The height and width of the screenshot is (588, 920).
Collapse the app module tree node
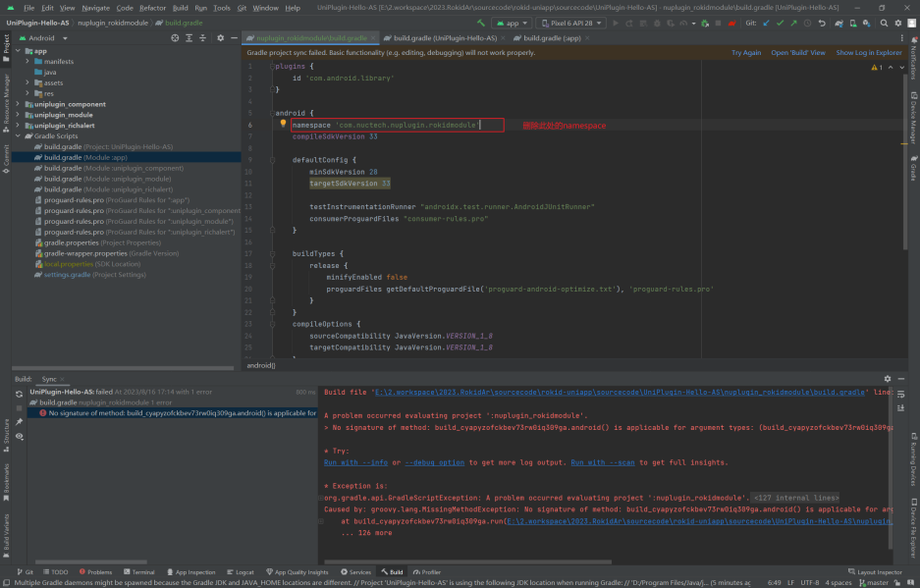pyautogui.click(x=19, y=51)
